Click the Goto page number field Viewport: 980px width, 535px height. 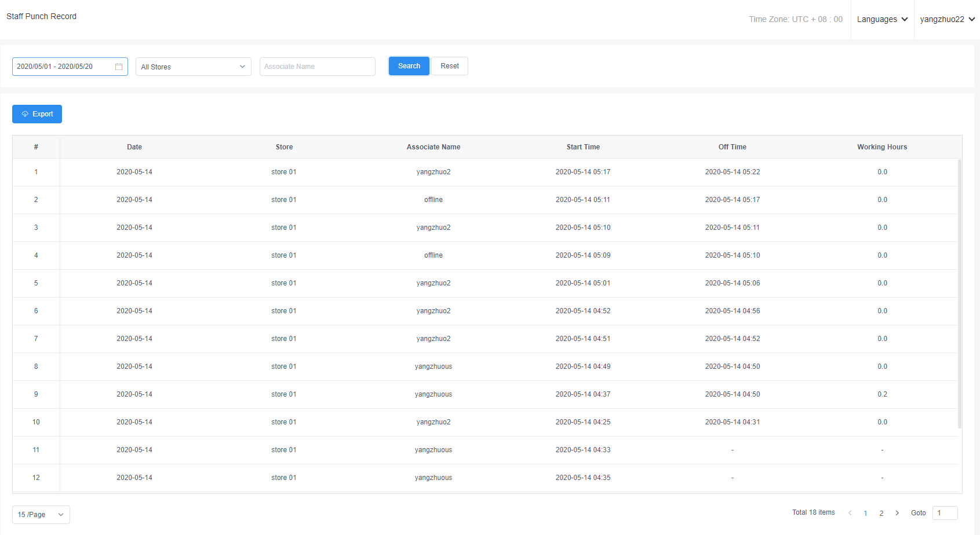[x=945, y=513]
